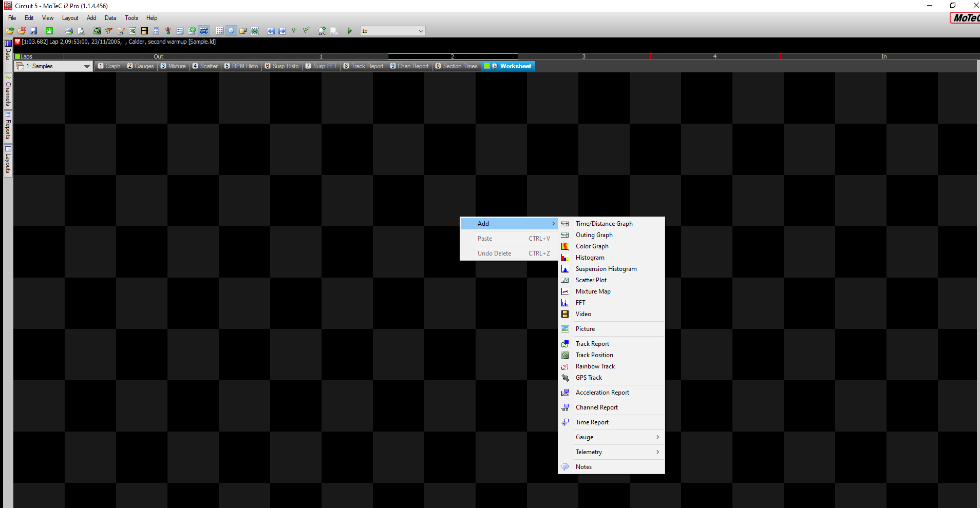The image size is (980, 508).
Task: Click the Open Log File folder icon
Action: coord(10,31)
